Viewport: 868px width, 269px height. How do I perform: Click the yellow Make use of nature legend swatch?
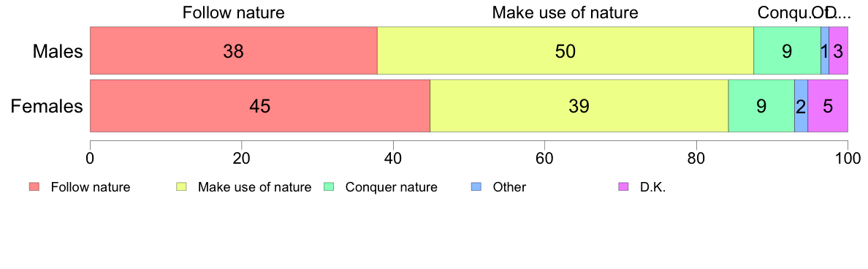[181, 187]
